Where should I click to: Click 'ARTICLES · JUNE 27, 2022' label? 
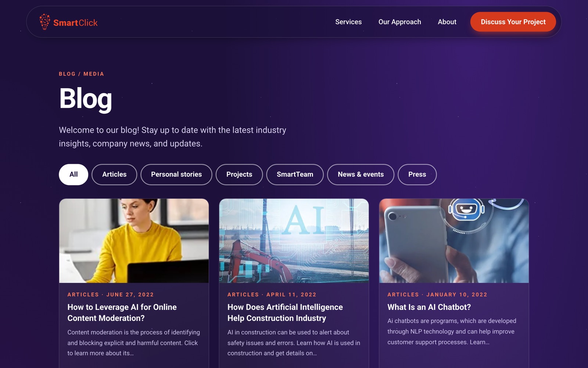tap(111, 295)
